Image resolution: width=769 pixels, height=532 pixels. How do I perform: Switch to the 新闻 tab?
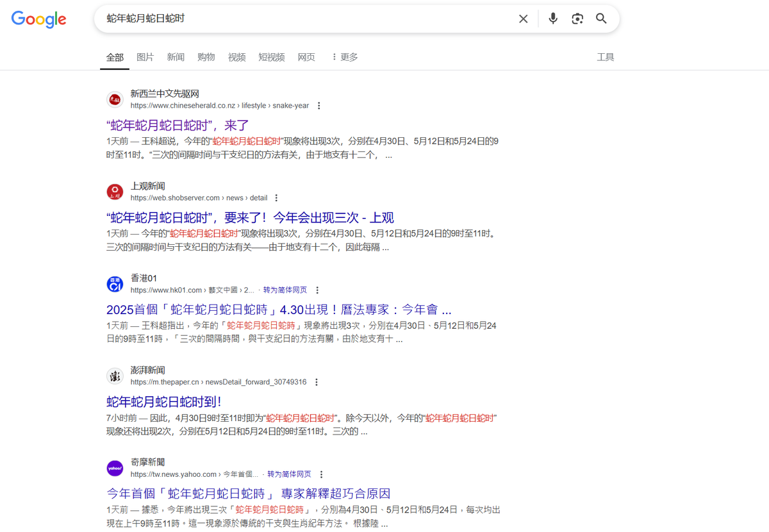click(x=176, y=57)
